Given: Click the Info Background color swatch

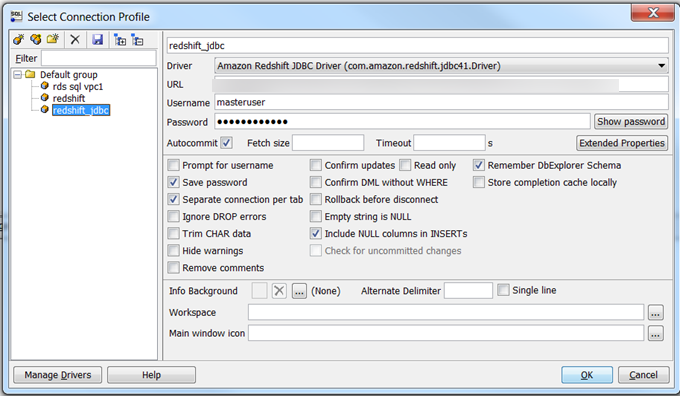Looking at the screenshot, I should [259, 291].
